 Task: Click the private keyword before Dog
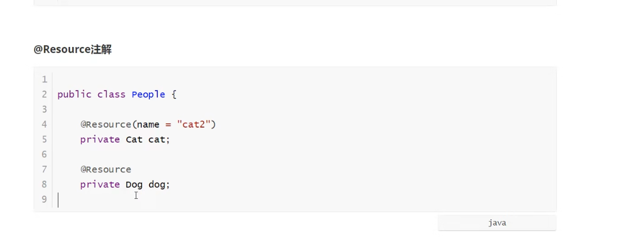tap(100, 184)
